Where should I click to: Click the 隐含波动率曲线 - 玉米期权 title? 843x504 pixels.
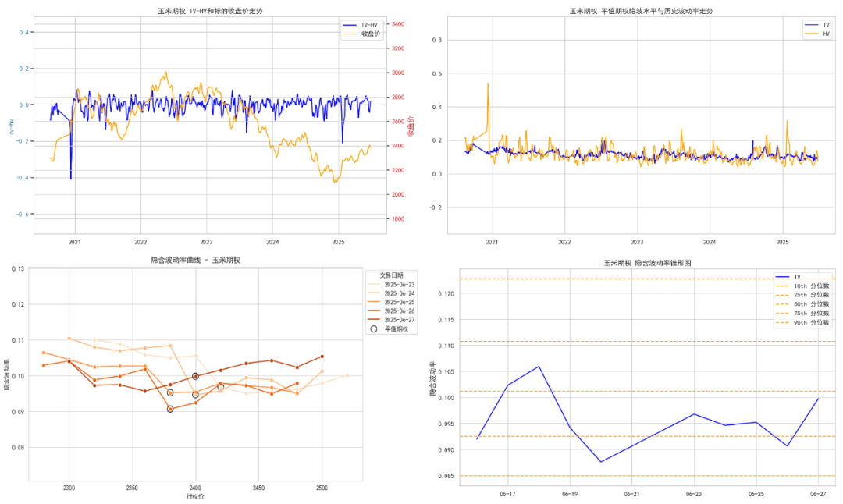(x=195, y=260)
